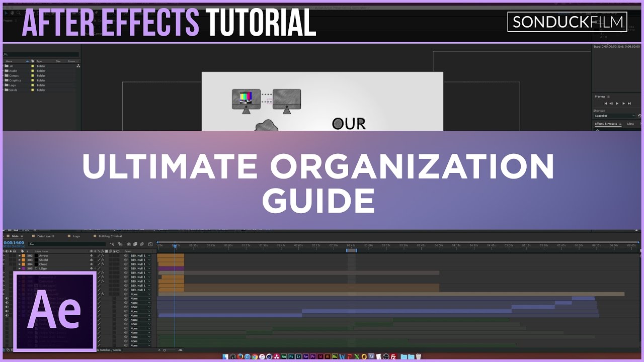Expand the Shield layer properties
Image resolution: width=644 pixels, height=362 pixels.
pyautogui.click(x=20, y=260)
